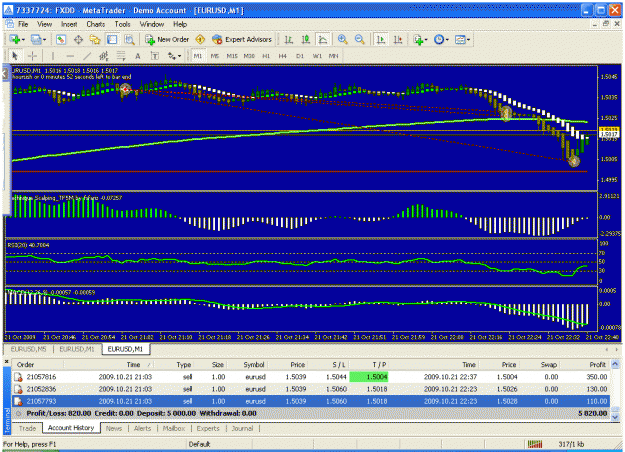The height and width of the screenshot is (452, 625).
Task: Expand the Arrows tool dropdown
Action: 179,56
